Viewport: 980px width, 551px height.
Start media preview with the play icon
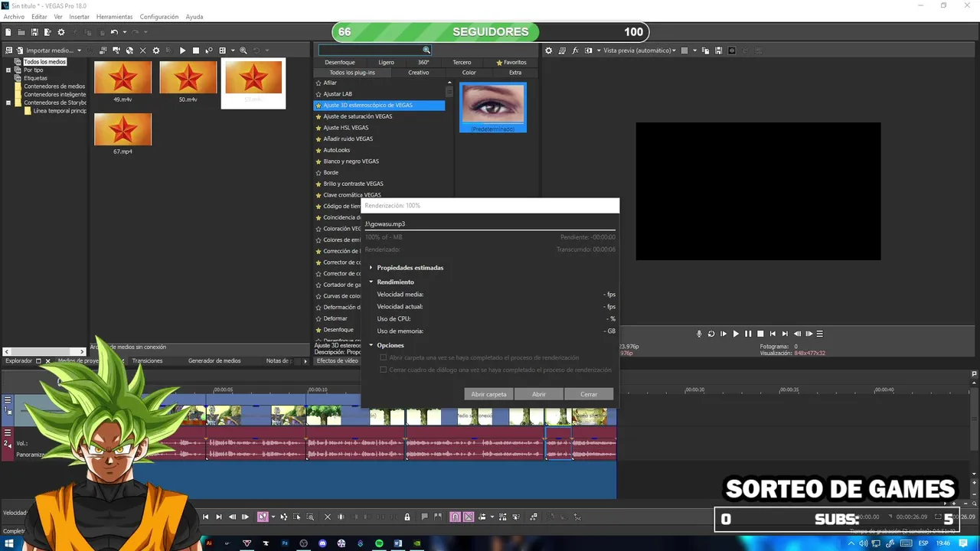point(182,51)
